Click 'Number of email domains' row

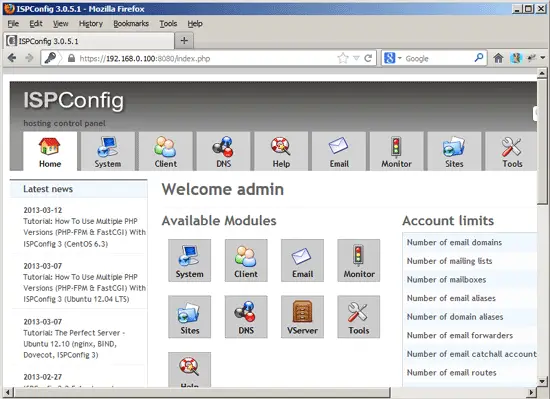tap(470, 242)
